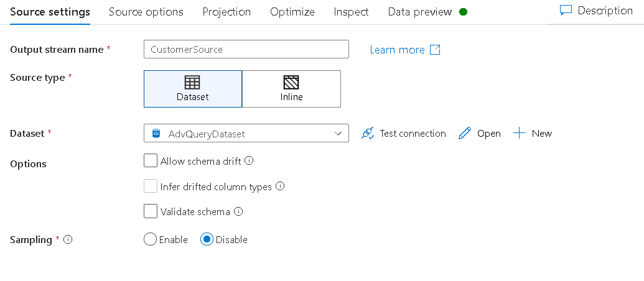Go to the Data preview tab
The image size is (644, 281).
pyautogui.click(x=420, y=12)
